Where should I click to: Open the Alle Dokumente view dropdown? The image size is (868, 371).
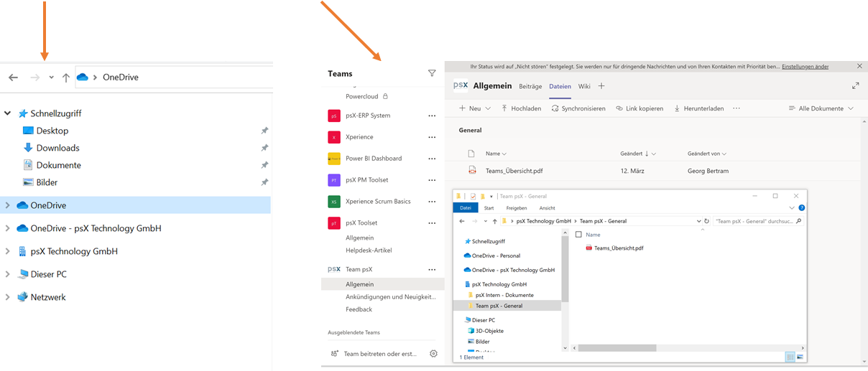[821, 108]
